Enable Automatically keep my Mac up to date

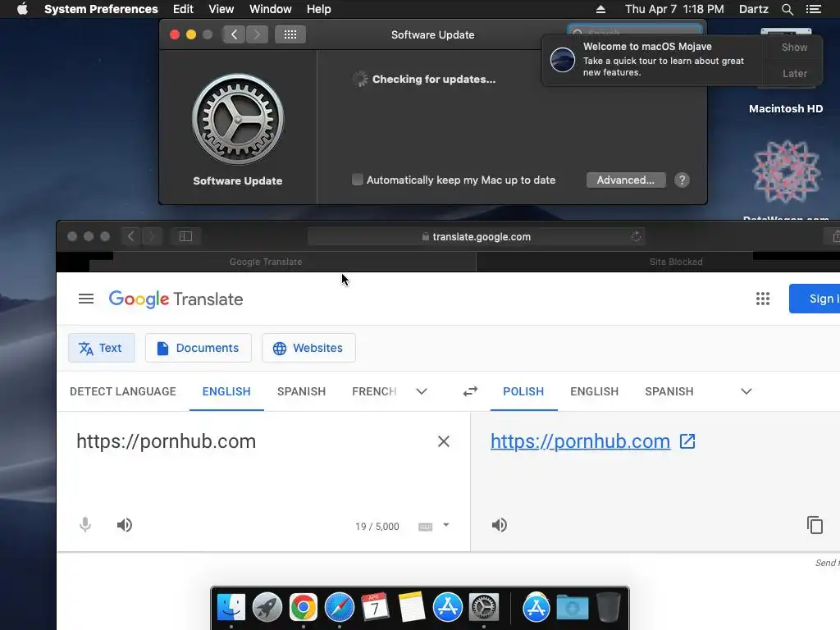tap(358, 180)
